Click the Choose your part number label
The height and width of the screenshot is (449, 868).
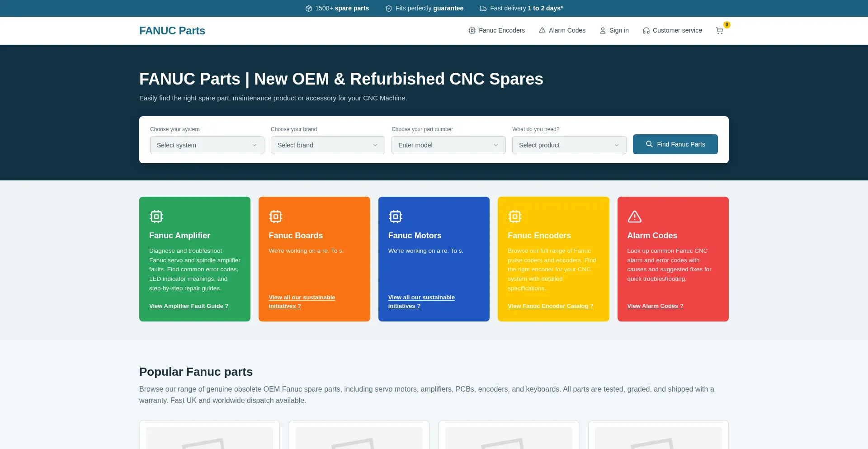tap(422, 129)
